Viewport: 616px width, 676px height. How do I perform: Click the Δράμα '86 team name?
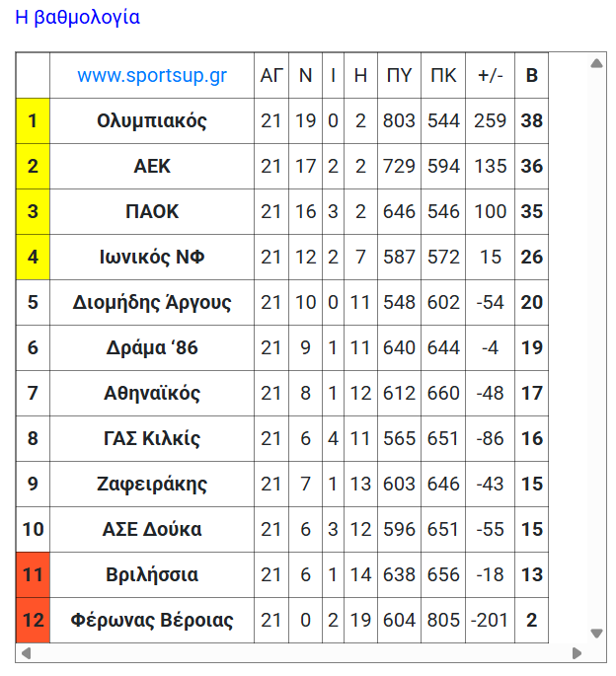[152, 348]
